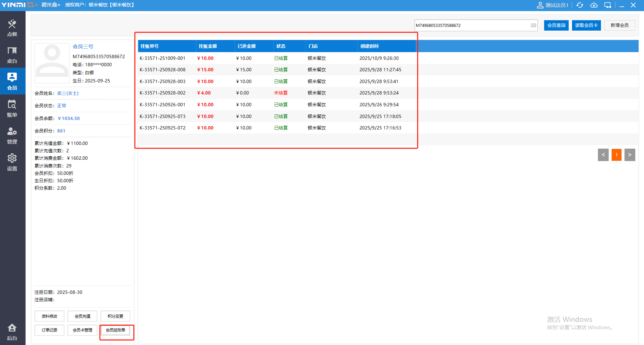Open the 设置 settings gear icon

pos(12,162)
